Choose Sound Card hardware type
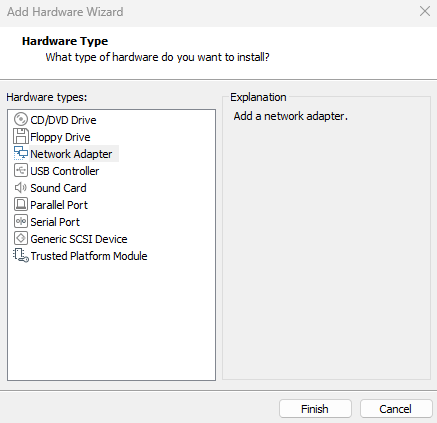Screen dimensions: 437x423 (58, 188)
